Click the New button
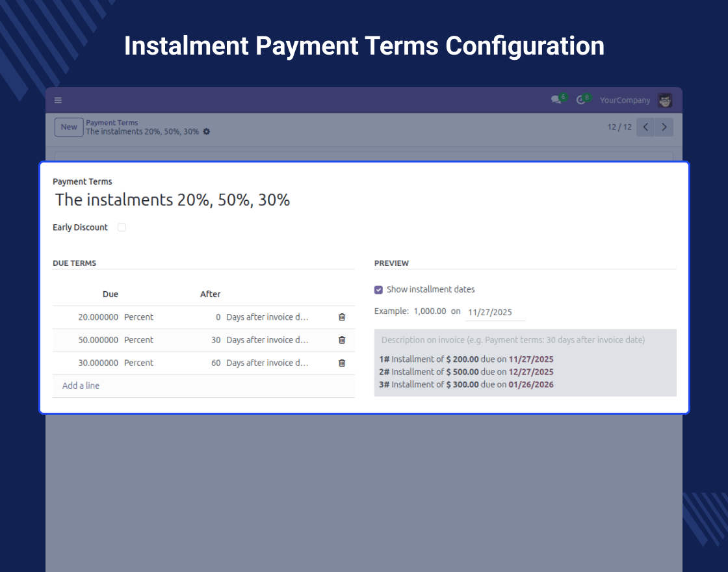This screenshot has height=572, width=728. (x=69, y=127)
